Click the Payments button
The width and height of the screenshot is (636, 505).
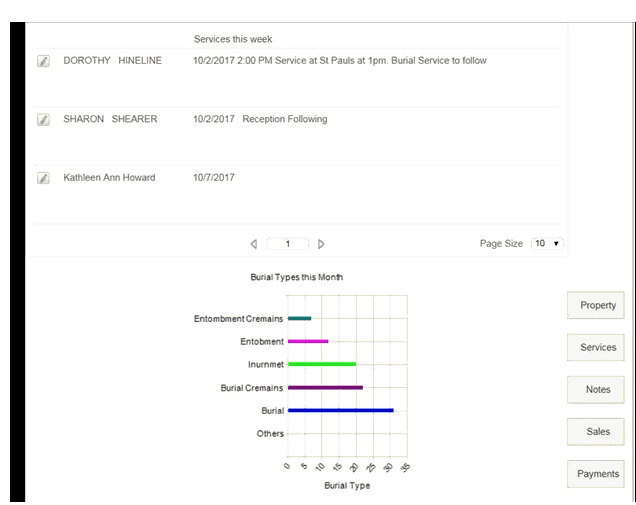tap(597, 474)
